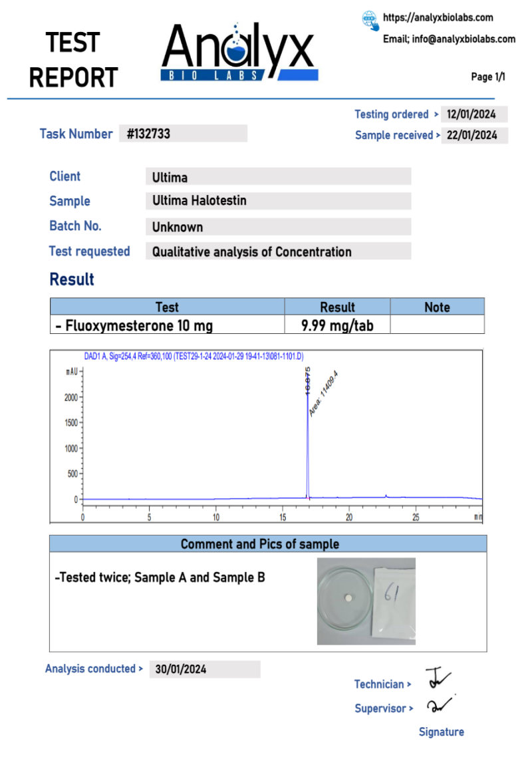
Task: Click the empty Note cell in results table
Action: coord(437,325)
